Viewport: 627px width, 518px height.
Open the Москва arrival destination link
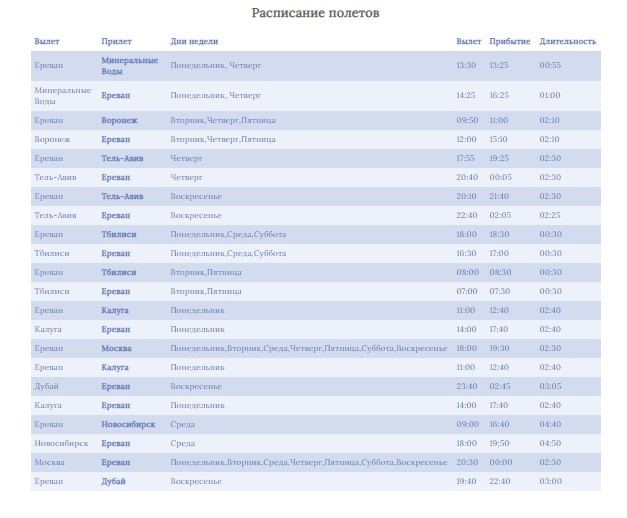point(116,348)
